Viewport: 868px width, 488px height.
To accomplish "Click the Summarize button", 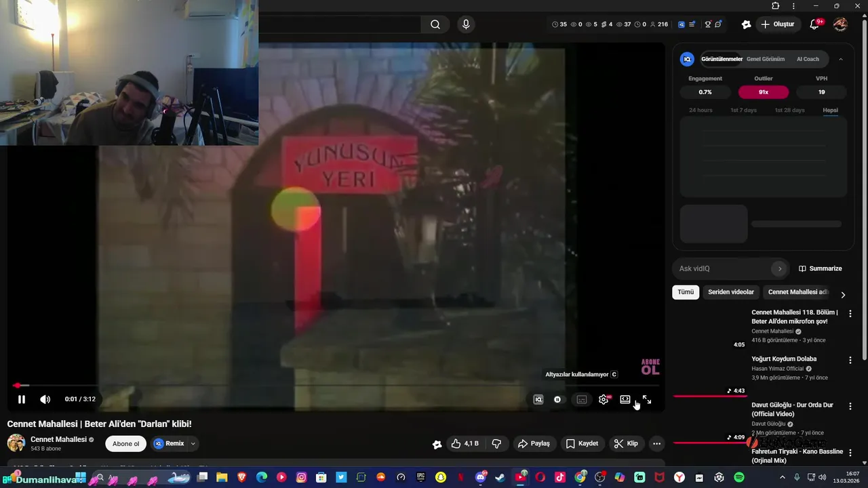I will point(820,268).
